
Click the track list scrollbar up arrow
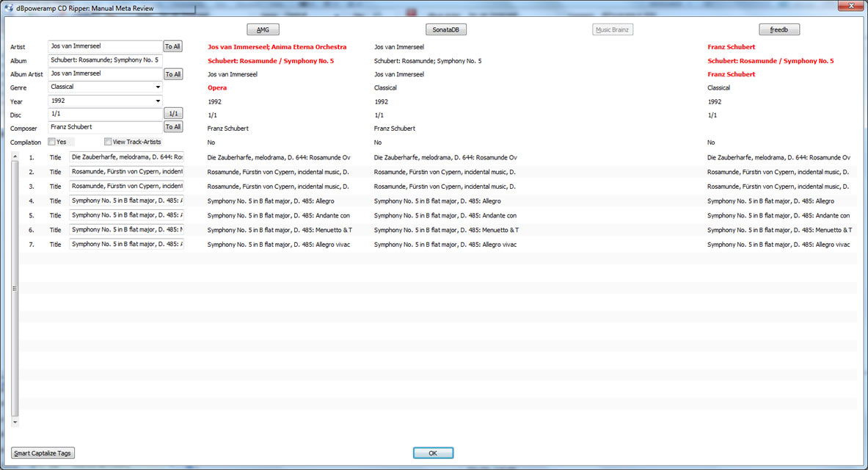[x=15, y=156]
